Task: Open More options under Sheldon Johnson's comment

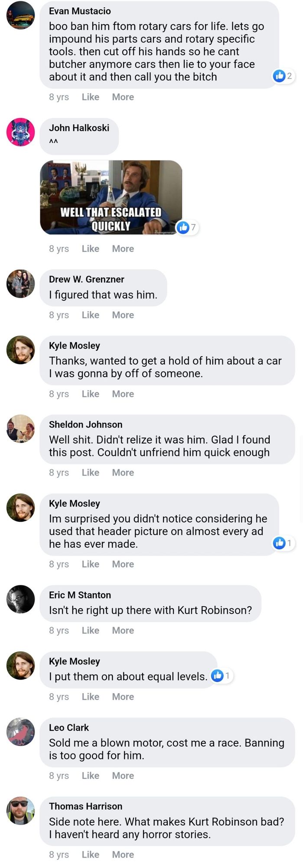Action: click(123, 473)
